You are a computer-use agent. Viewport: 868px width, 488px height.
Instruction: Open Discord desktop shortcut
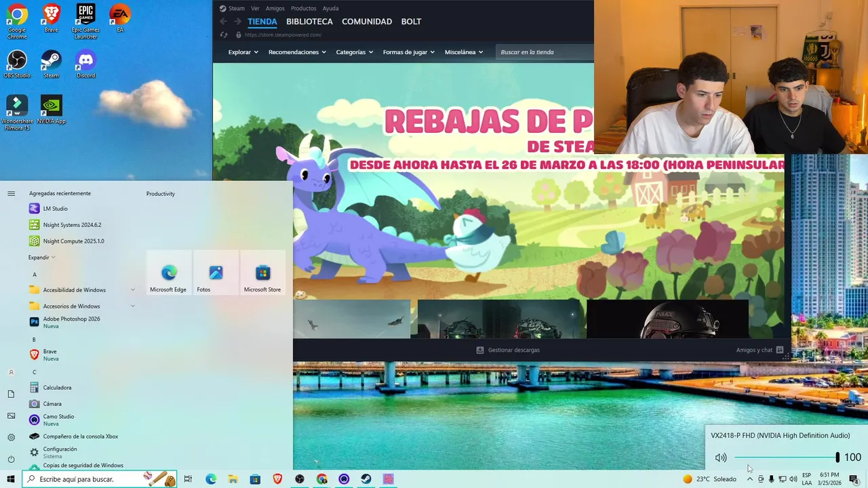coord(85,64)
